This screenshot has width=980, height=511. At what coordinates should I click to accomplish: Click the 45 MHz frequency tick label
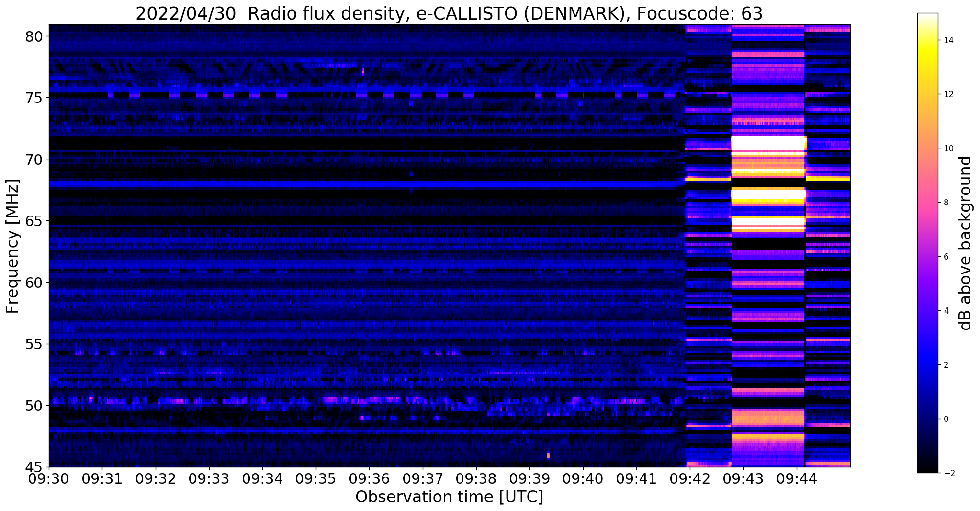point(34,467)
